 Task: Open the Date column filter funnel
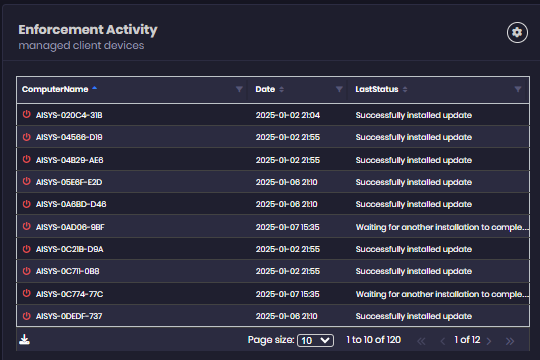click(339, 89)
